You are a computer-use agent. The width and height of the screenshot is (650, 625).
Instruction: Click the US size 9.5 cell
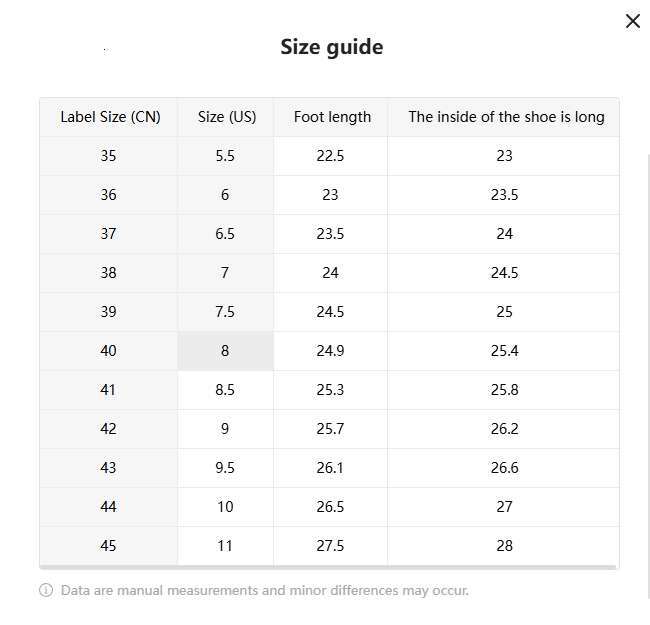coord(225,468)
